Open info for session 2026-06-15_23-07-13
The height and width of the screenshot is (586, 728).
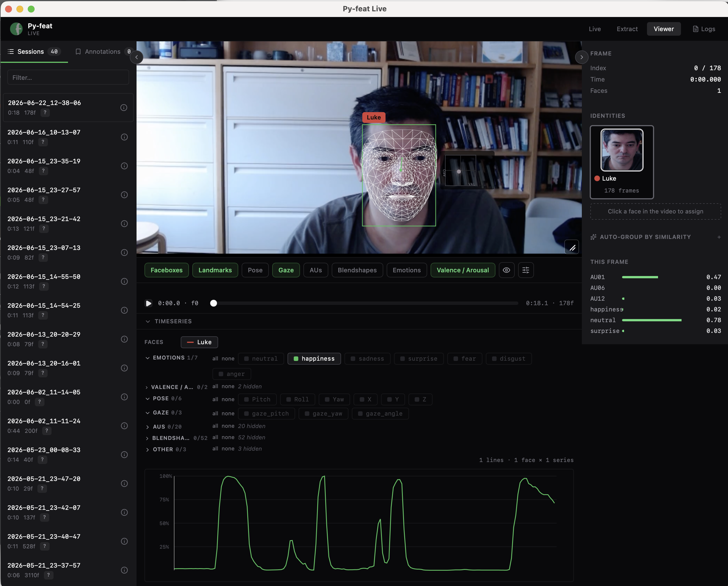124,253
